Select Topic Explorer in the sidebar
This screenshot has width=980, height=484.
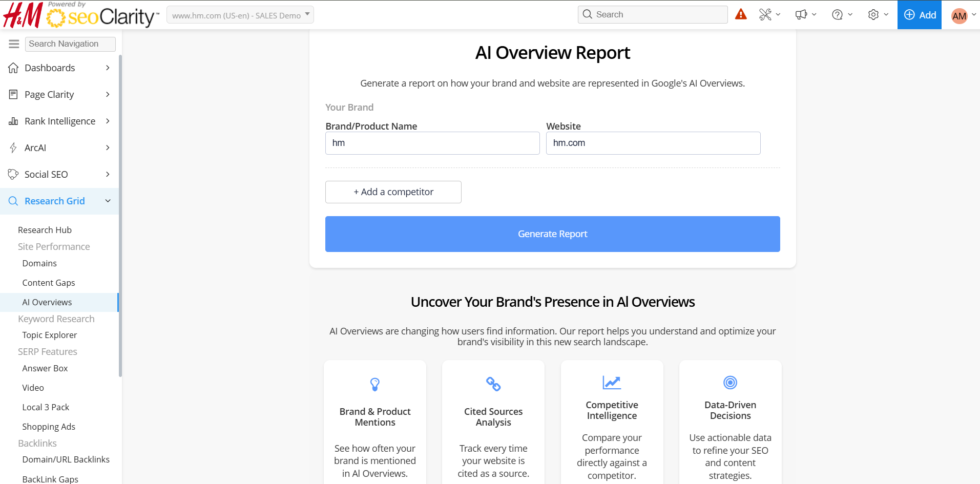point(50,335)
